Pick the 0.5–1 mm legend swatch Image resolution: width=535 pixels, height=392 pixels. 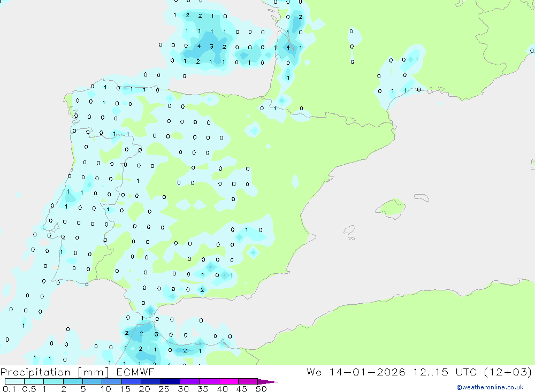pyautogui.click(x=34, y=381)
